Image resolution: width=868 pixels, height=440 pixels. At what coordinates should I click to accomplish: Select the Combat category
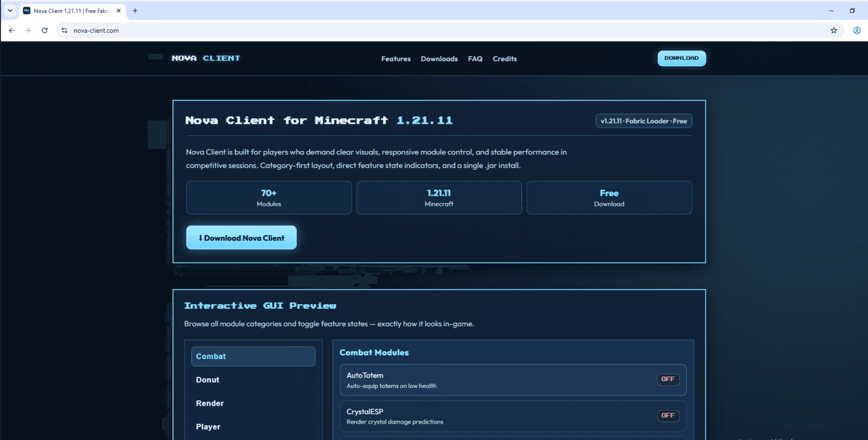pos(253,356)
